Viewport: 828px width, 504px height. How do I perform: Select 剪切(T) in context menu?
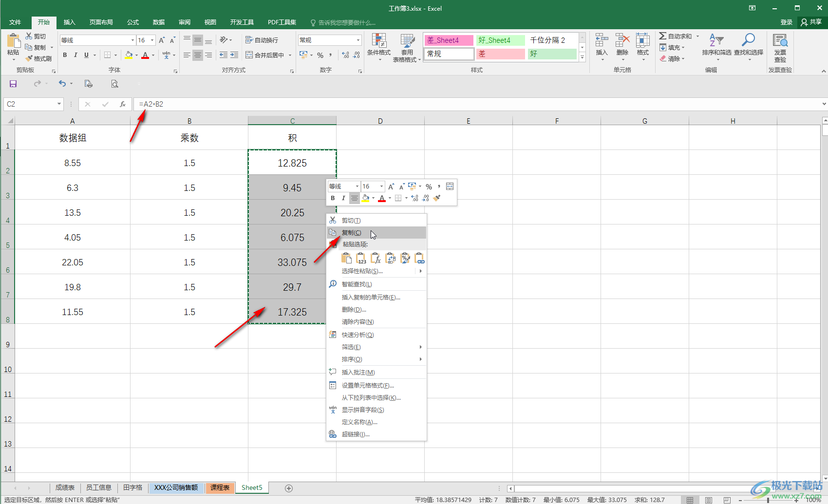[376, 221]
